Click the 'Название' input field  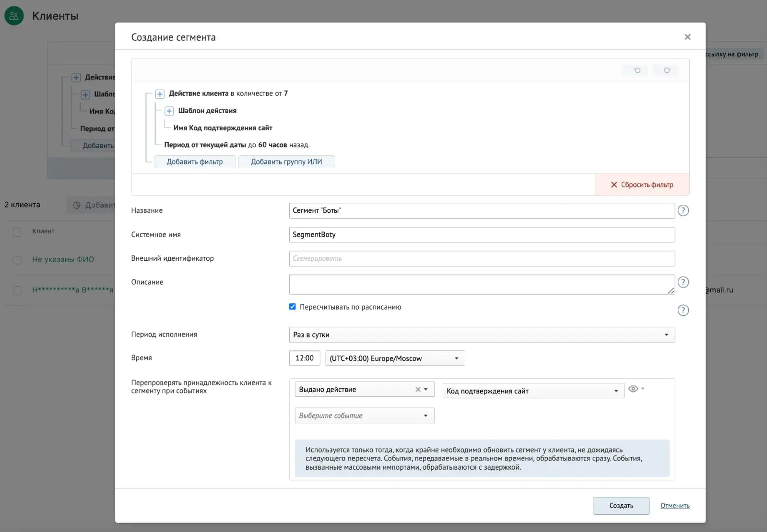(482, 210)
